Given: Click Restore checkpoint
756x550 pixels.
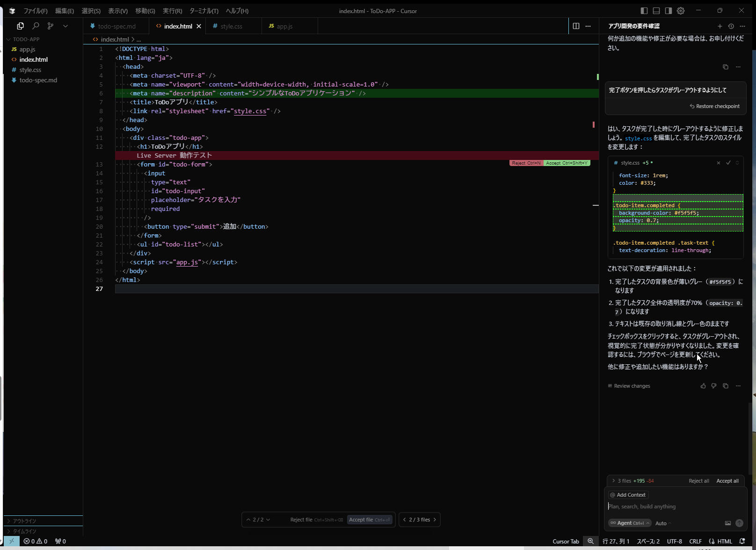Looking at the screenshot, I should [x=714, y=106].
